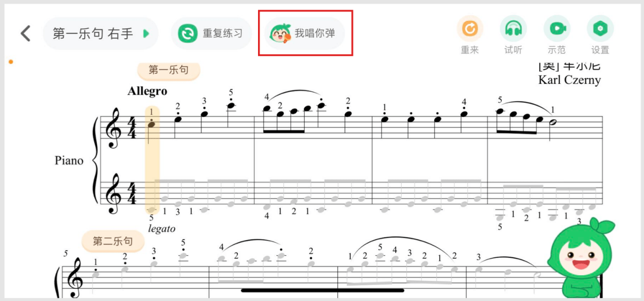
Task: Watch the 示范 demo video icon
Action: click(557, 29)
